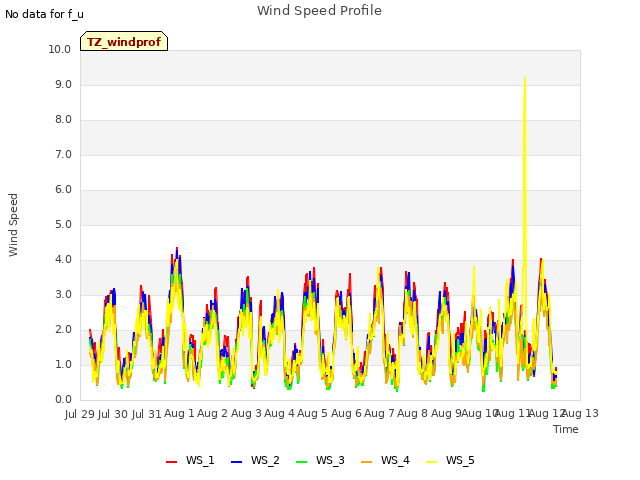
Task: Click the Aug 5 x-axis date label
Action: pyautogui.click(x=312, y=413)
